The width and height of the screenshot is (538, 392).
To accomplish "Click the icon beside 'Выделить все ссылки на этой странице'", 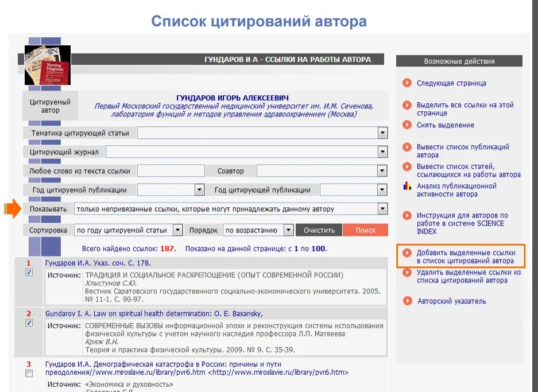I will (407, 105).
